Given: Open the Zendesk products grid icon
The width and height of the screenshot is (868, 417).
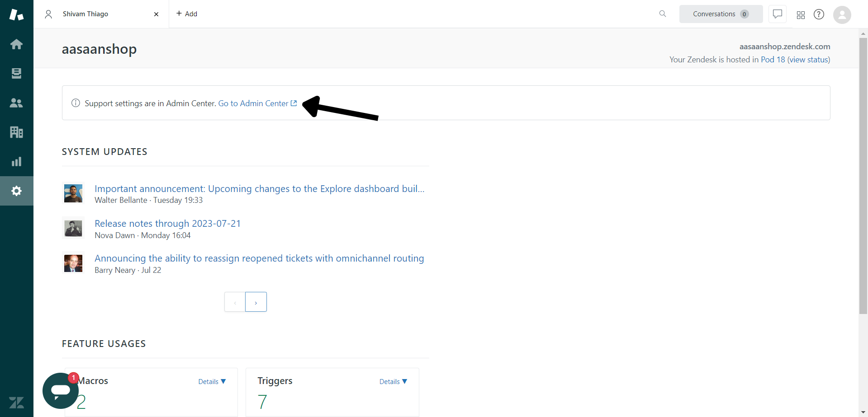Looking at the screenshot, I should [801, 15].
